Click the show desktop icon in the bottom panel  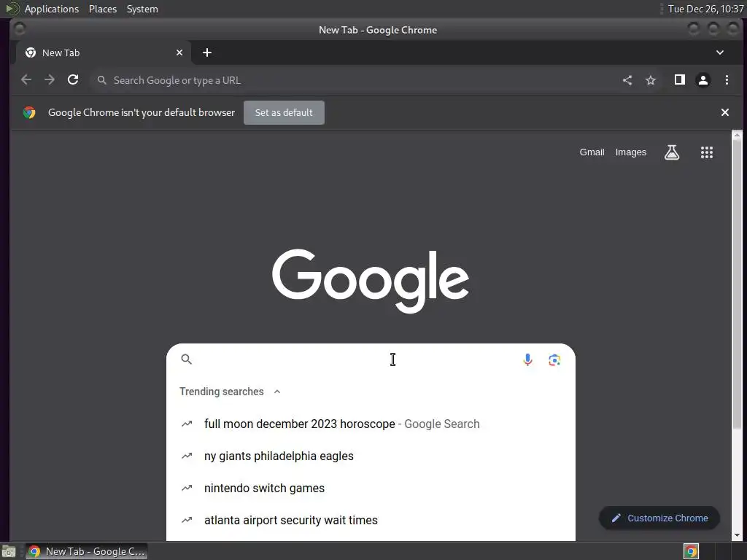[9, 551]
